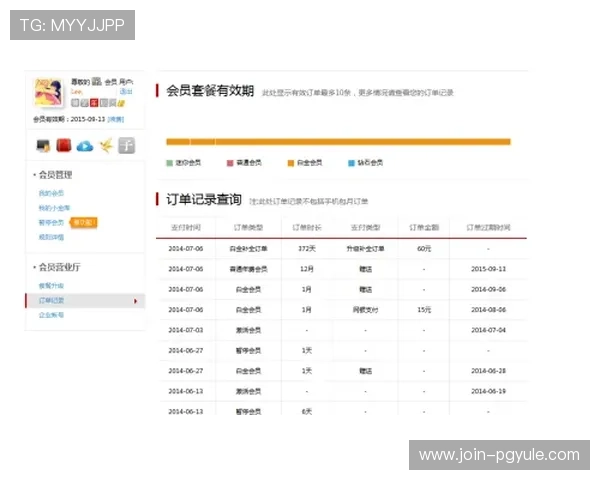Click expiry date 2014-07-04 in the table
The height and width of the screenshot is (480, 600).
(x=488, y=330)
